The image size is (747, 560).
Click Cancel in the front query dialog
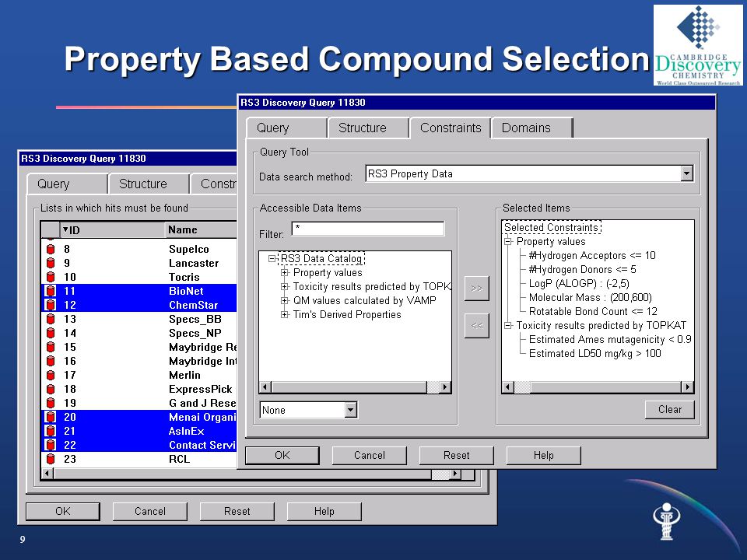click(x=369, y=455)
